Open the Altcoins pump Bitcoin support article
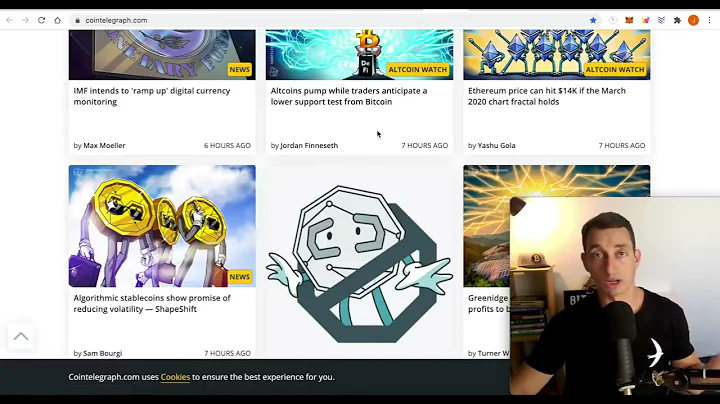 (x=349, y=96)
